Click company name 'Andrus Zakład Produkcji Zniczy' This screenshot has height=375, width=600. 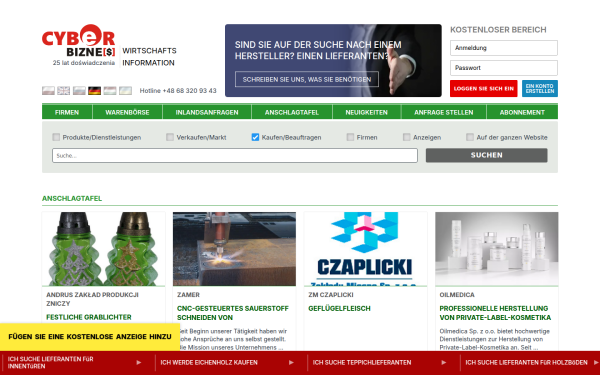[x=92, y=299]
